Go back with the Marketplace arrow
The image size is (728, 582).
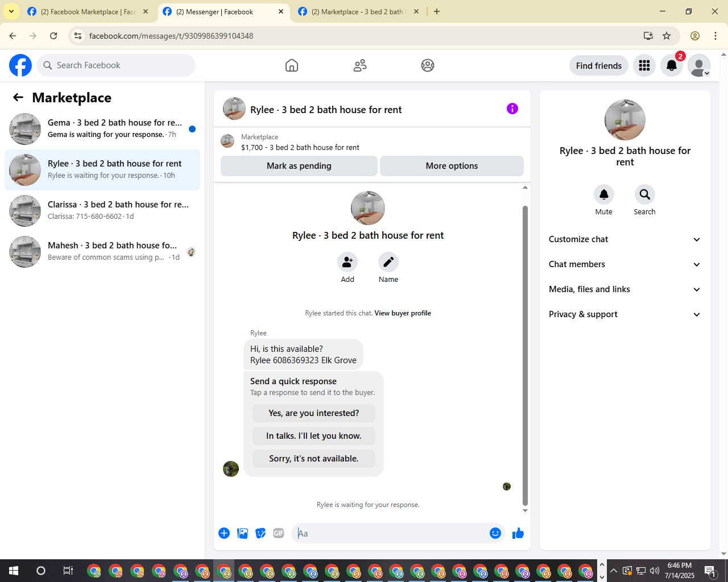coord(18,97)
